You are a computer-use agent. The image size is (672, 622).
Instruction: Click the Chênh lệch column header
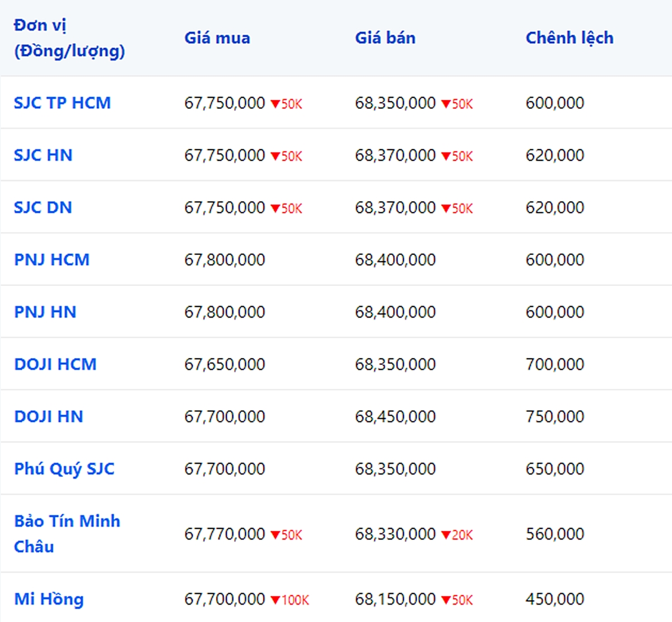click(x=570, y=38)
